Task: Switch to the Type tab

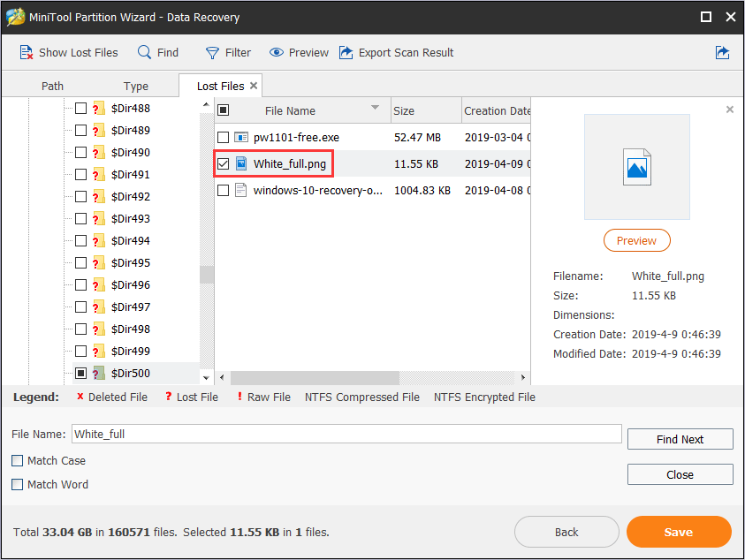Action: 135,86
